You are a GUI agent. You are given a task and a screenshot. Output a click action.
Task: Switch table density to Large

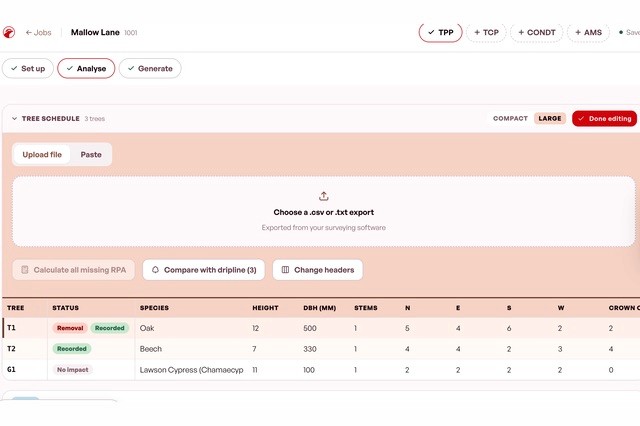[x=549, y=118]
